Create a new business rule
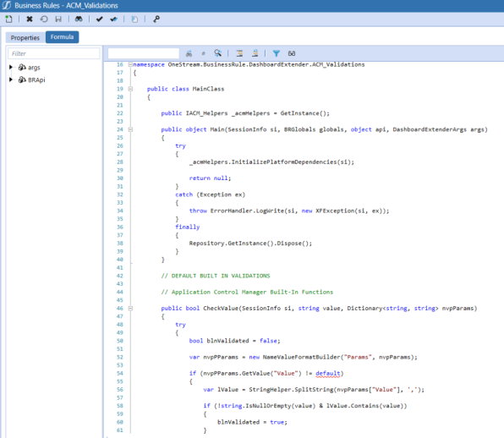The height and width of the screenshot is (438, 504). coord(9,19)
